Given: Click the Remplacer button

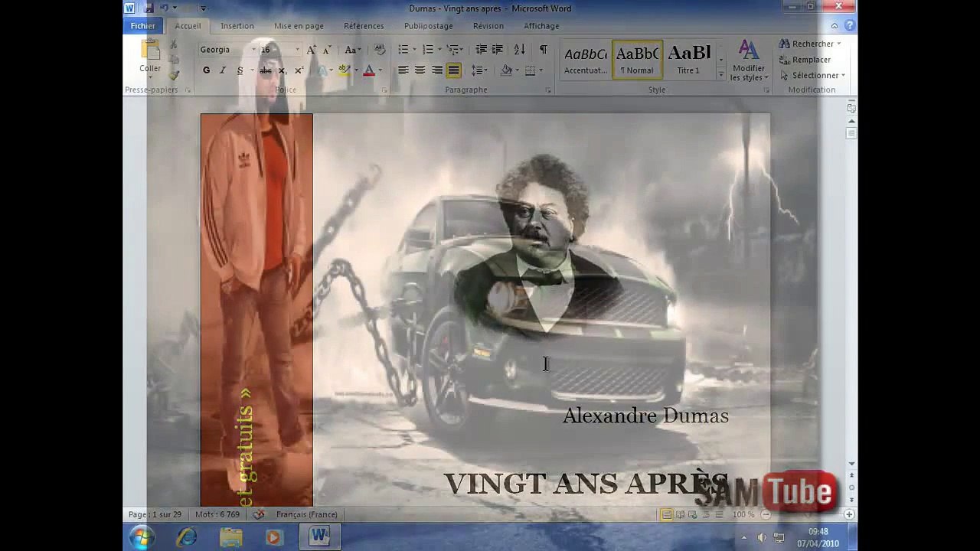Looking at the screenshot, I should 811,60.
